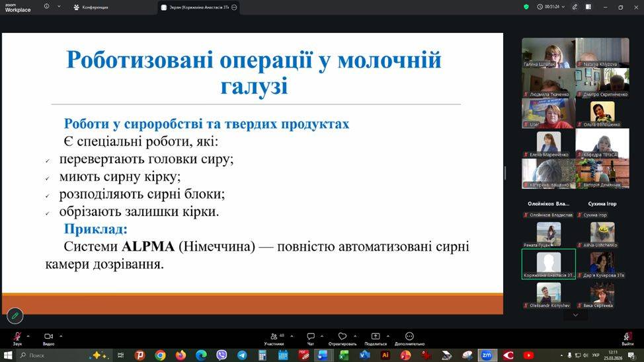
Task: Turn on camera with the Видео button
Action: [x=48, y=337]
